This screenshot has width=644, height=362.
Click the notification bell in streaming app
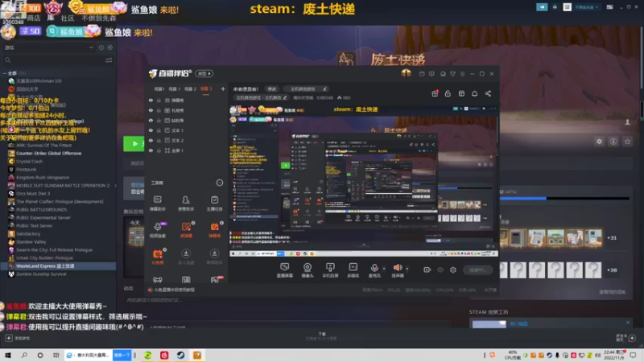point(474,93)
